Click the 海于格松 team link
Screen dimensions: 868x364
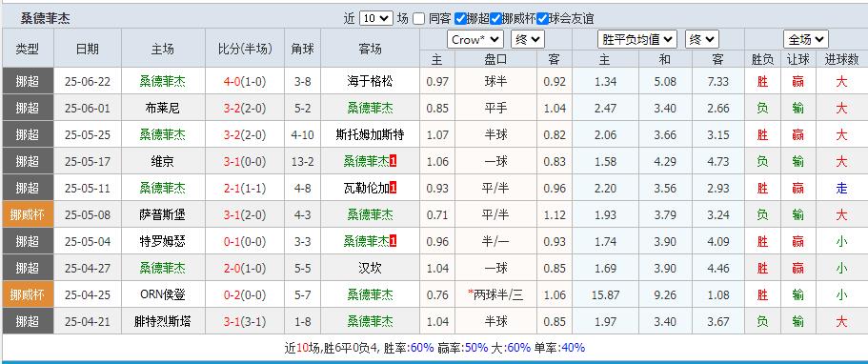point(370,81)
